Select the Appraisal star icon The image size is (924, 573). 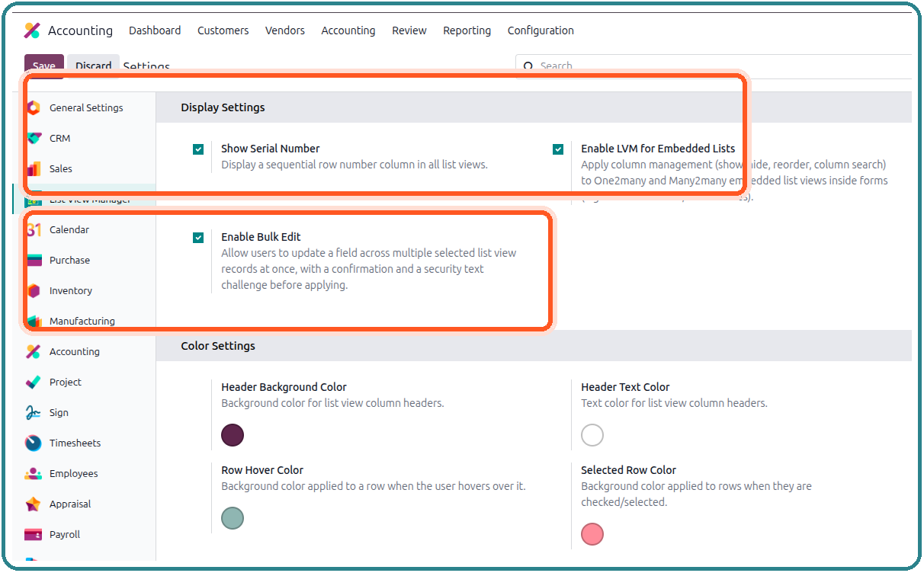[x=33, y=504]
